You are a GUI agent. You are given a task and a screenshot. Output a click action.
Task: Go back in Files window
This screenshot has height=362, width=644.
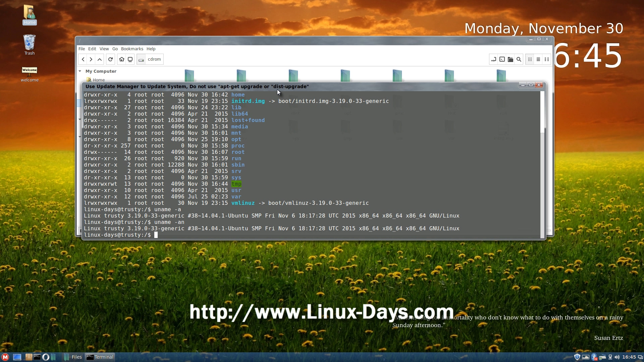pos(83,59)
